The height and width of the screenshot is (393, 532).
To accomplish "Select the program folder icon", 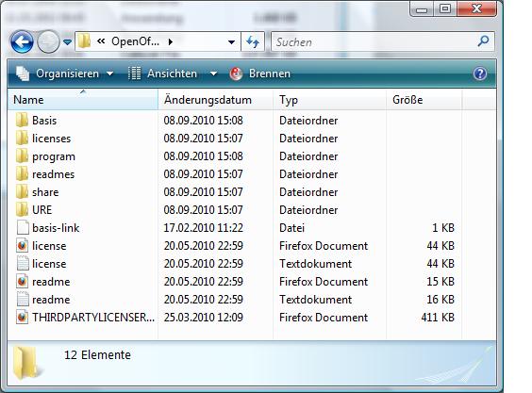I will coord(23,156).
